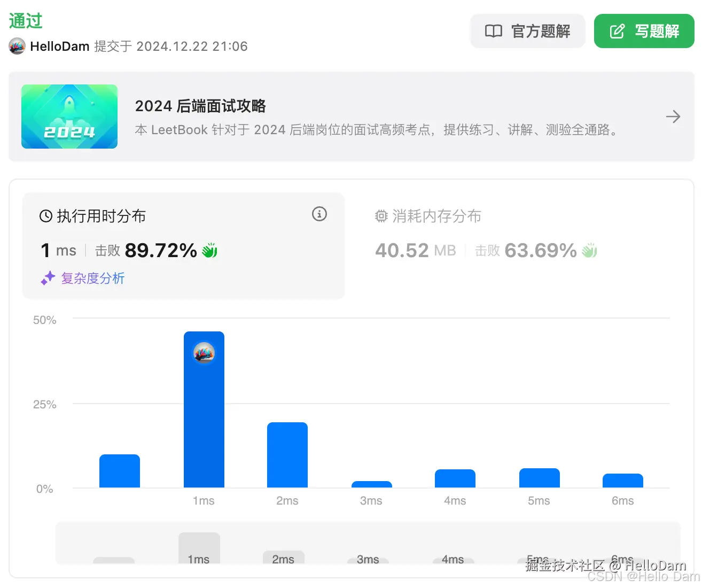Click the pen icon inside the 写题解 button

point(616,32)
